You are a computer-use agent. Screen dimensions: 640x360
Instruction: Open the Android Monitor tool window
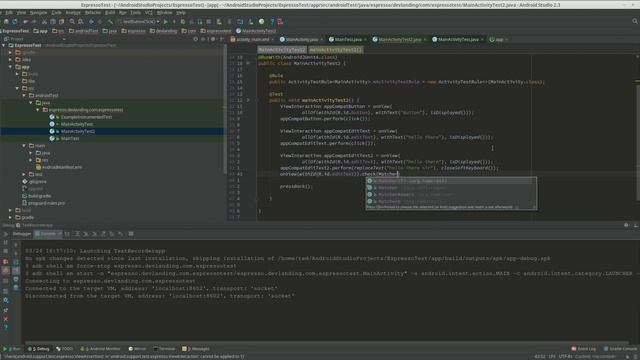(x=100, y=349)
